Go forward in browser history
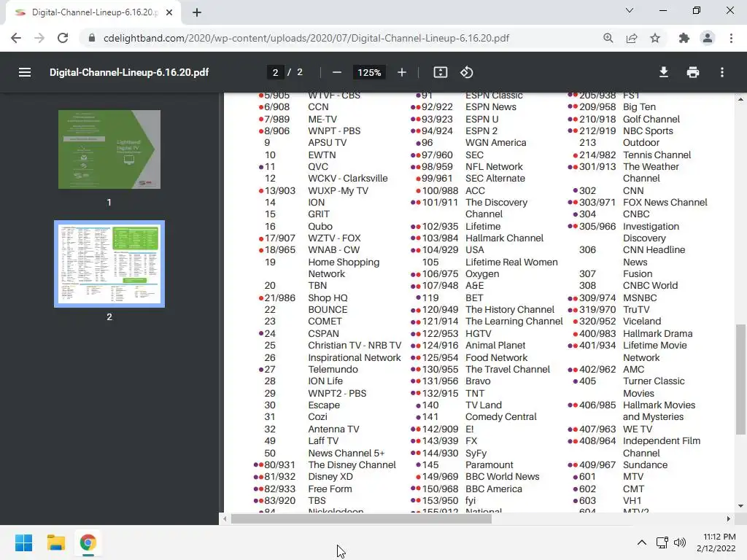 point(39,38)
